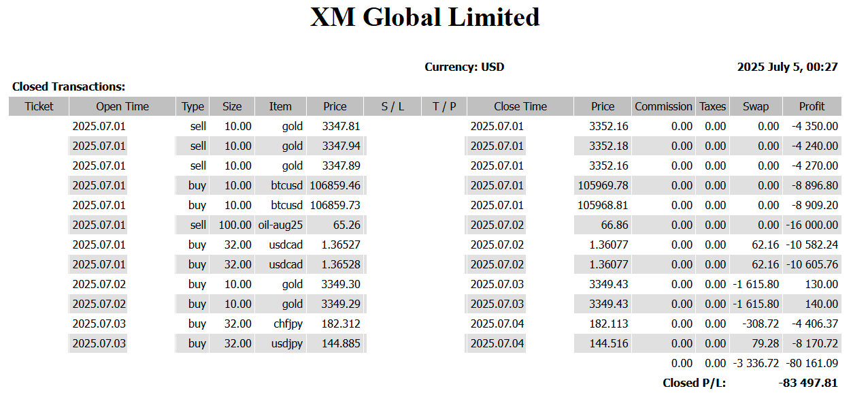Click the XM Global Limited title
Image resolution: width=868 pixels, height=393 pixels.
(x=425, y=17)
